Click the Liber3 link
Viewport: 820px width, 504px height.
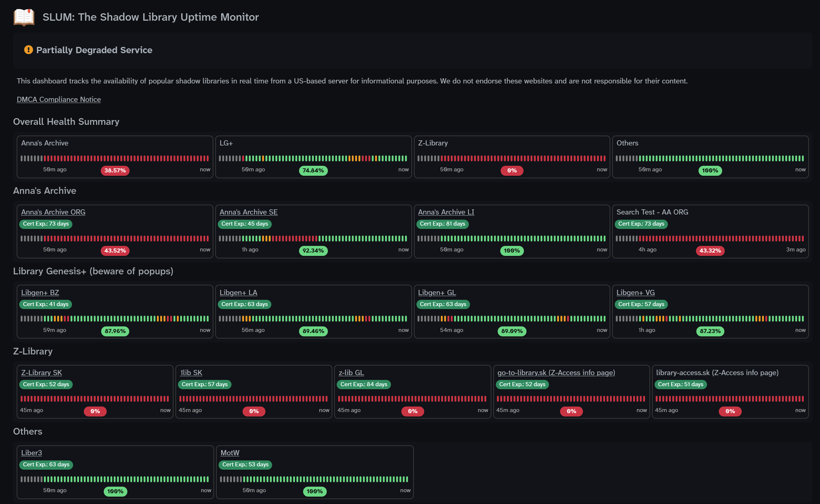tap(31, 453)
